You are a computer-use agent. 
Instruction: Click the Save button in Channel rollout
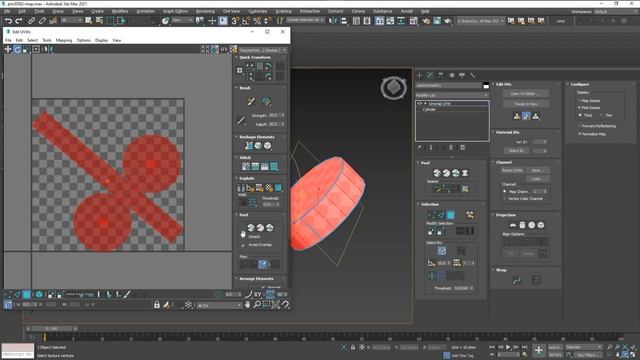point(537,170)
